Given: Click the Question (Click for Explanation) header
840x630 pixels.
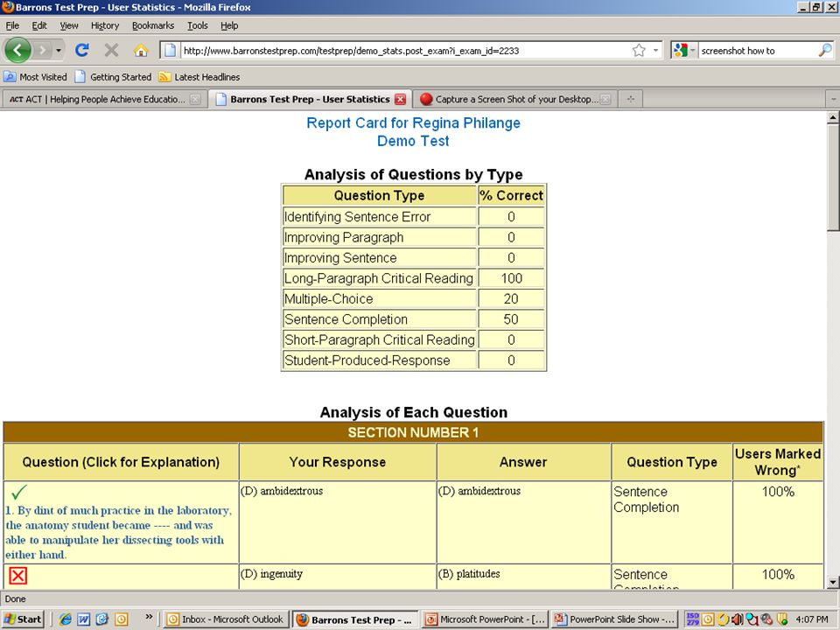Looking at the screenshot, I should click(x=121, y=462).
